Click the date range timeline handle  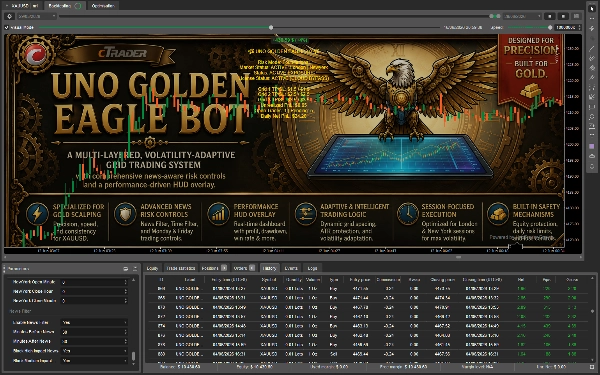coord(495,16)
